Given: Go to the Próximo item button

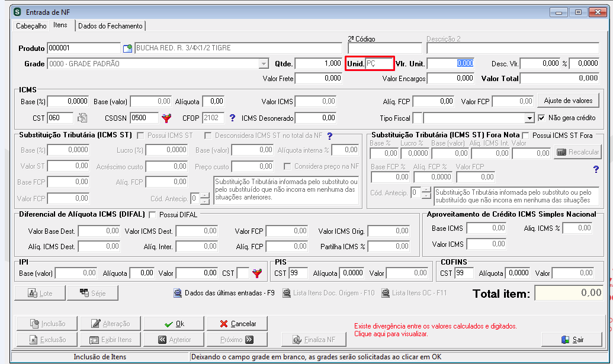Looking at the screenshot, I should (x=238, y=339).
